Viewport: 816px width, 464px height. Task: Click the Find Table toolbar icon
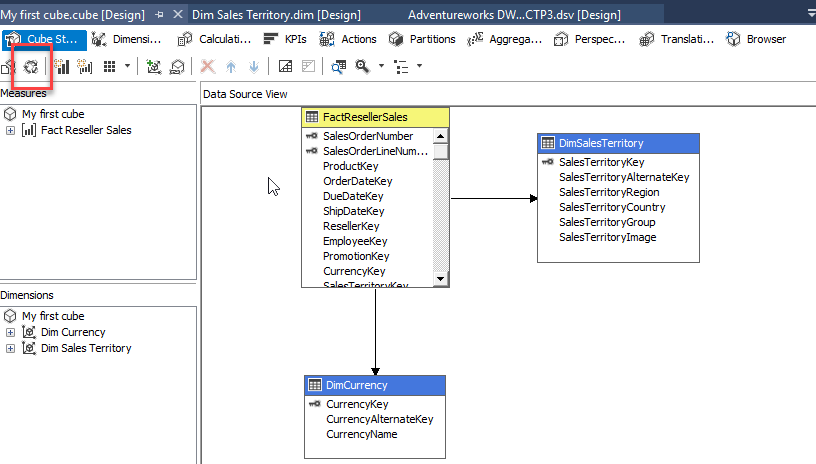[x=338, y=67]
